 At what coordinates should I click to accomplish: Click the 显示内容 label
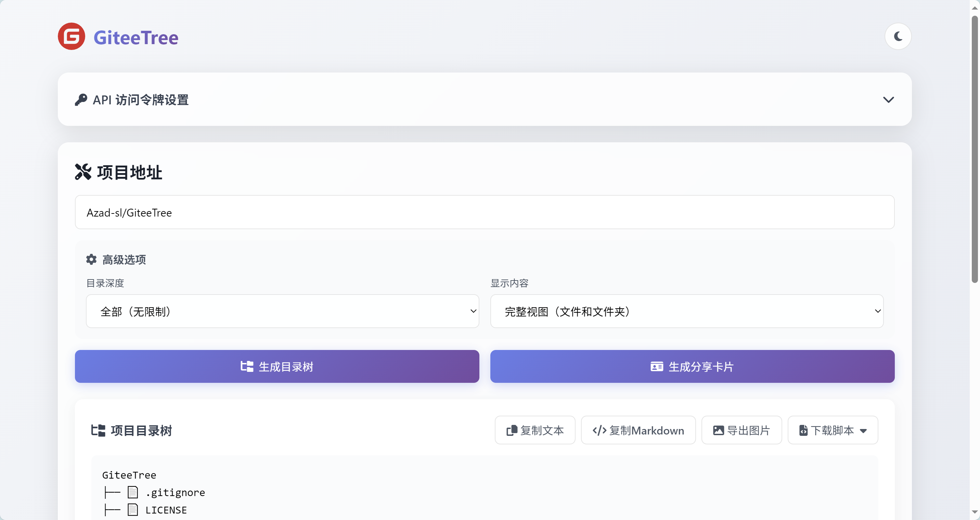click(510, 283)
